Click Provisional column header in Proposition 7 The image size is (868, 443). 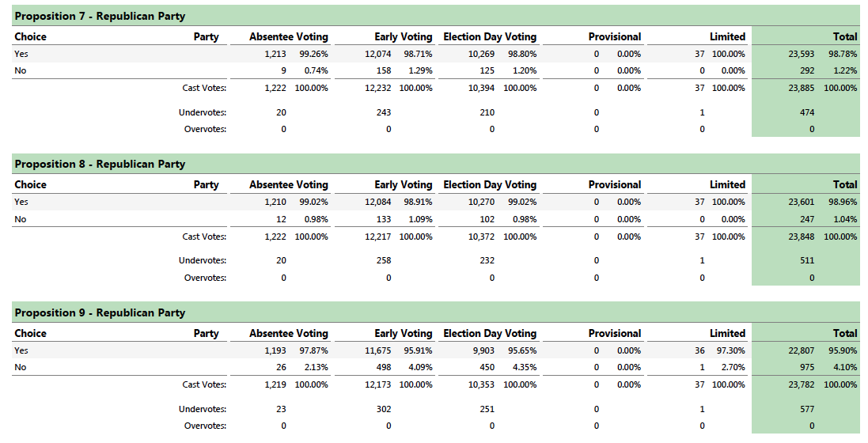click(615, 36)
